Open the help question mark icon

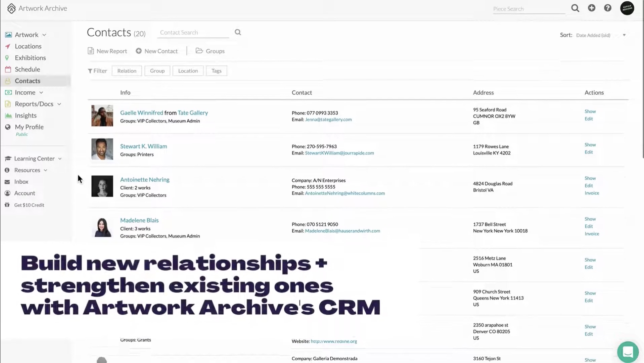[x=608, y=8]
